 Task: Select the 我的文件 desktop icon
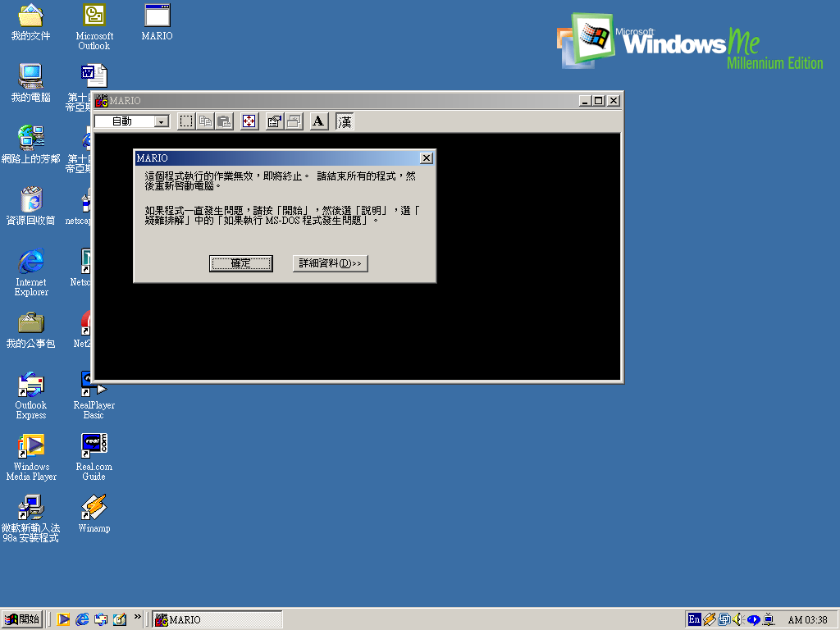point(30,22)
